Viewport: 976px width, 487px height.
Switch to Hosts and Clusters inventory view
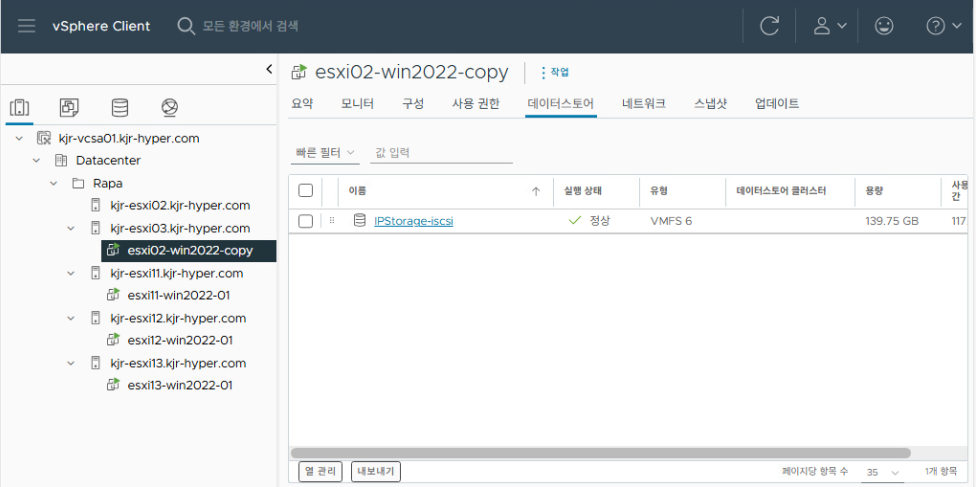[20, 108]
